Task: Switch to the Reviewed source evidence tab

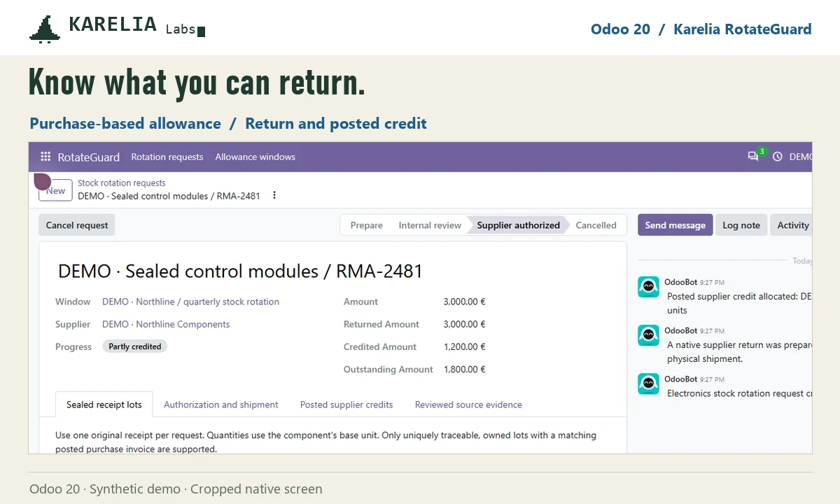Action: [x=468, y=405]
